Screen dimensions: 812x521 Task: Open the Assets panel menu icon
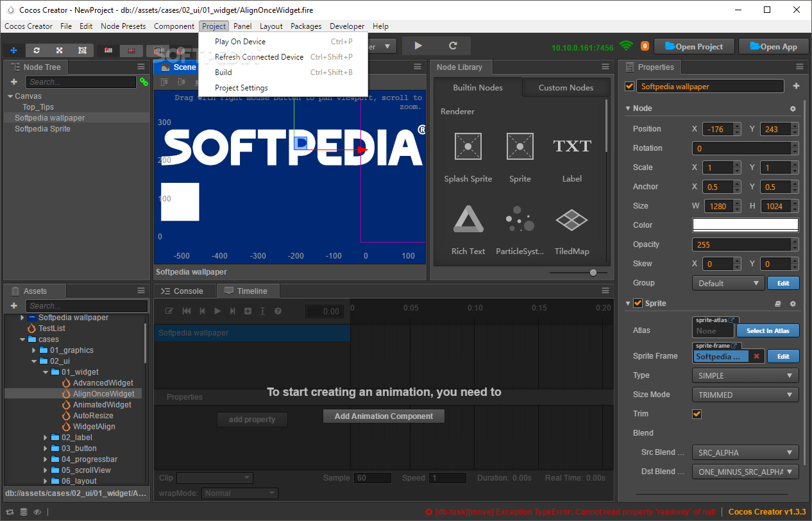141,291
